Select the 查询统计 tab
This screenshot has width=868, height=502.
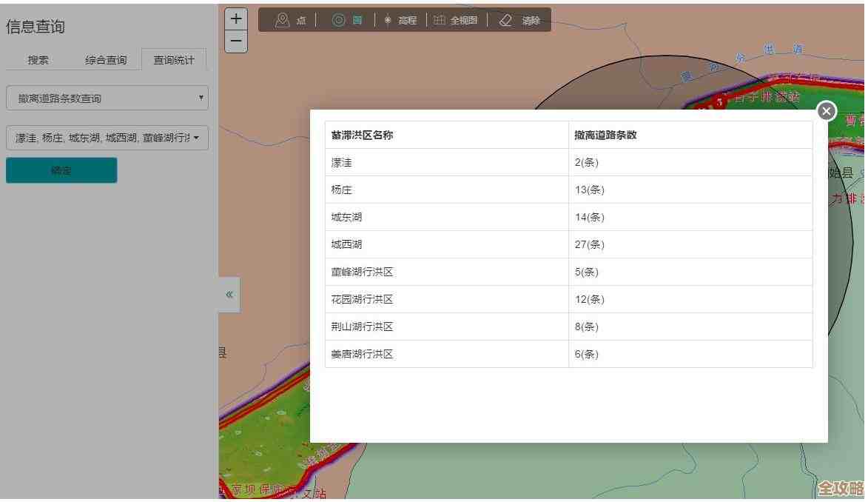(x=174, y=59)
